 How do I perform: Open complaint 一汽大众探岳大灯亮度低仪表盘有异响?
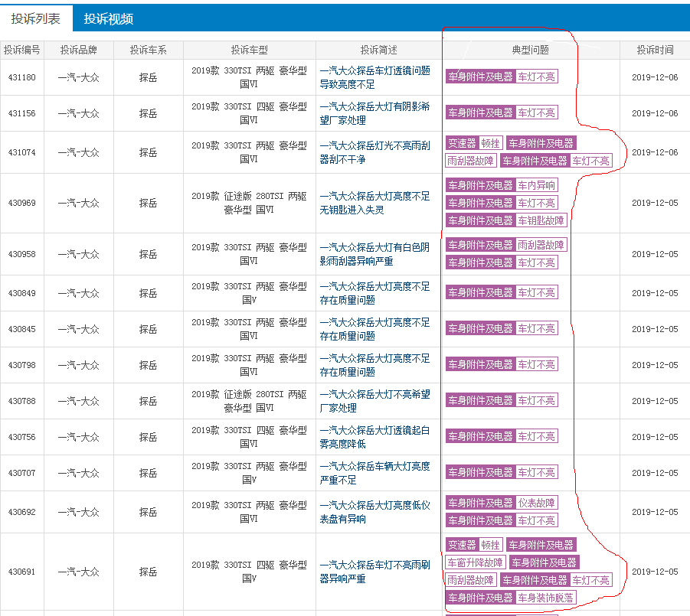[374, 512]
